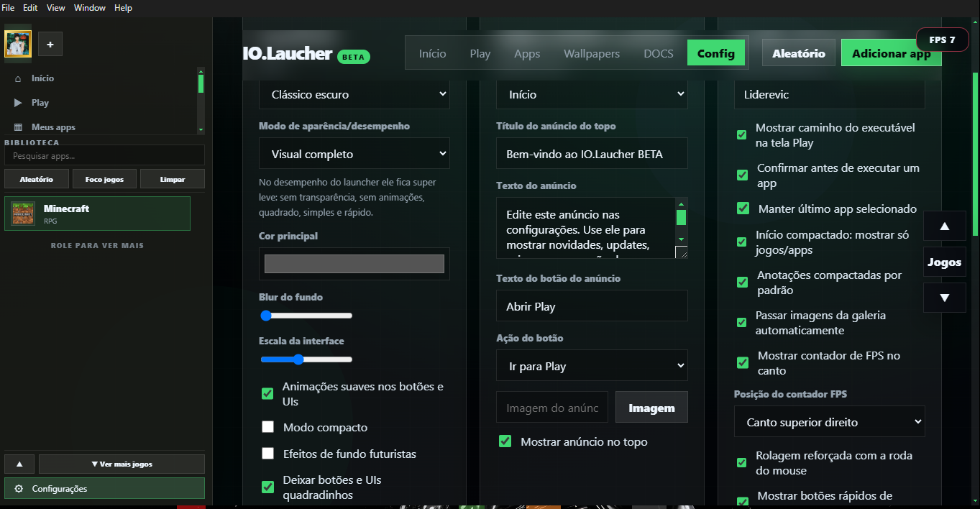980x509 pixels.
Task: Toggle Rolagem reforçada com a roda do mouse
Action: (x=741, y=463)
